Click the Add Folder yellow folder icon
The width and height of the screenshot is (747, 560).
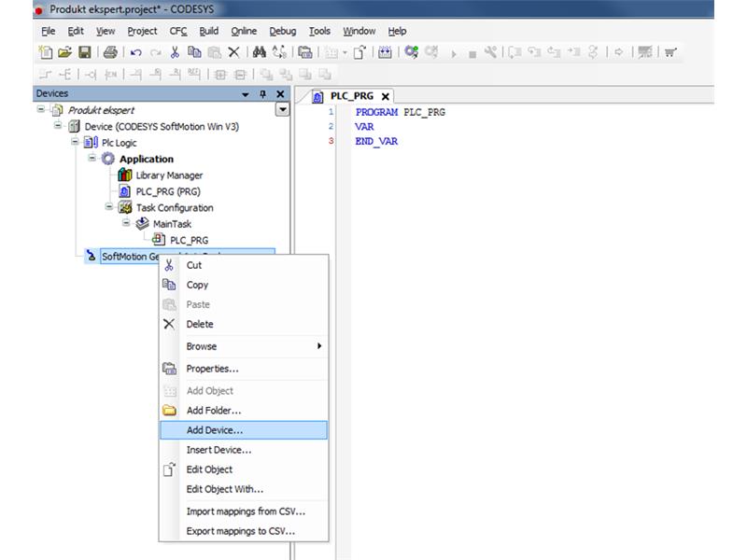[169, 410]
